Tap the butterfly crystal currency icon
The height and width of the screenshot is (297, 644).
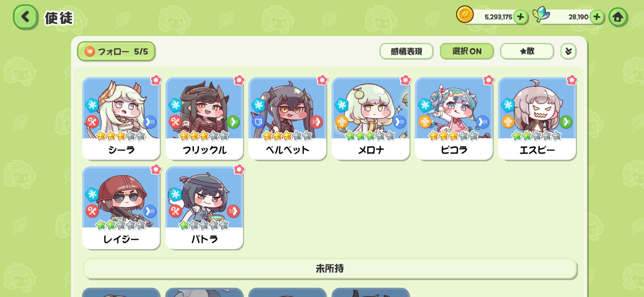(x=541, y=15)
